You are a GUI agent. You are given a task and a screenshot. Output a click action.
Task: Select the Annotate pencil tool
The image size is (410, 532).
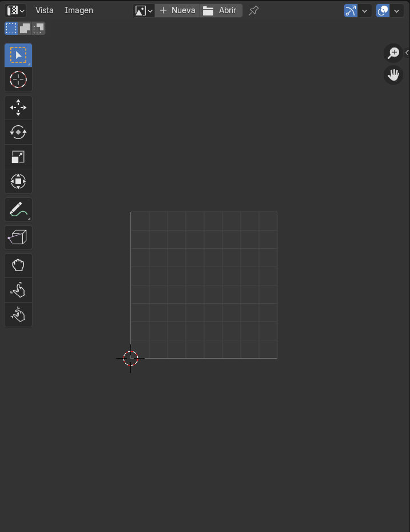coord(18,209)
